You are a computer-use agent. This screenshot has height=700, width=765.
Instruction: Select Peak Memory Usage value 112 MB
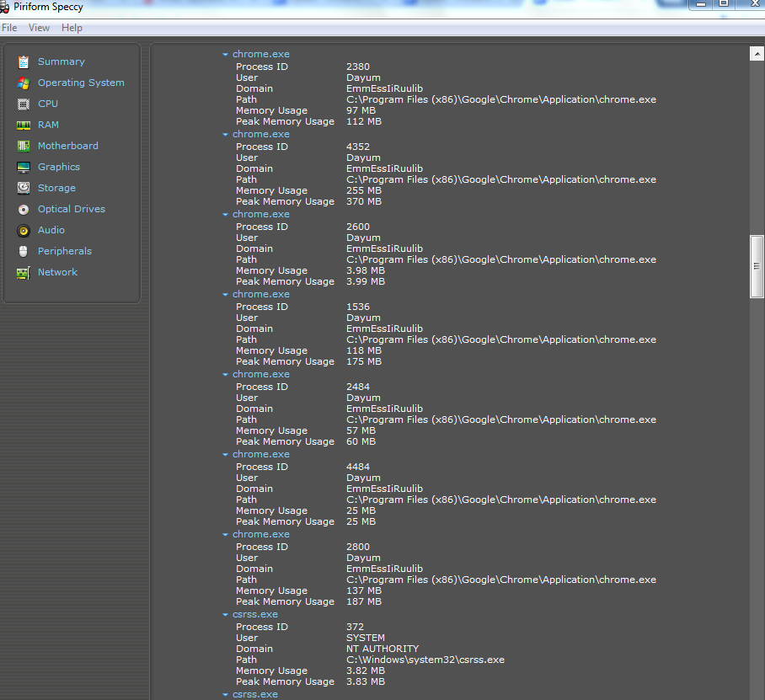[x=364, y=121]
